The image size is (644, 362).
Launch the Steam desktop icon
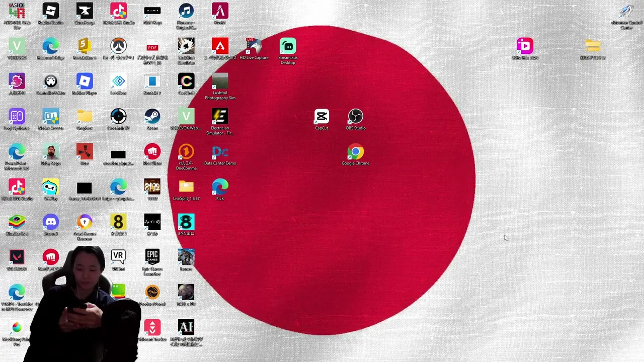[x=152, y=117]
